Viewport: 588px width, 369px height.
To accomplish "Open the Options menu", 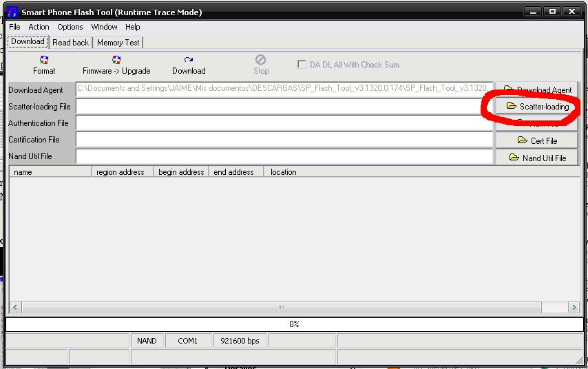I will [70, 27].
